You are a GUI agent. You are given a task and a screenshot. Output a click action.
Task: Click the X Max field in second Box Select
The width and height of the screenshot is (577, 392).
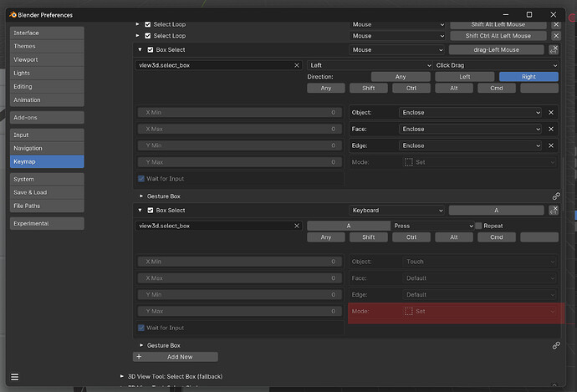240,278
